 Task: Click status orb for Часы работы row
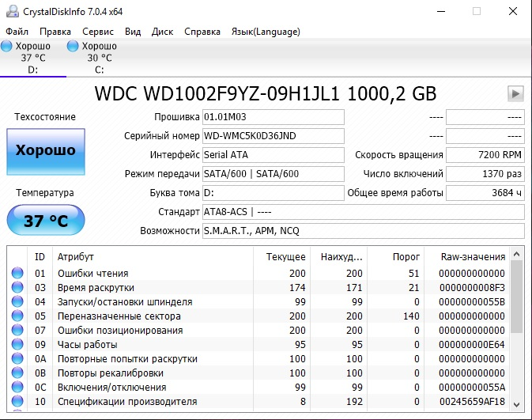click(17, 344)
